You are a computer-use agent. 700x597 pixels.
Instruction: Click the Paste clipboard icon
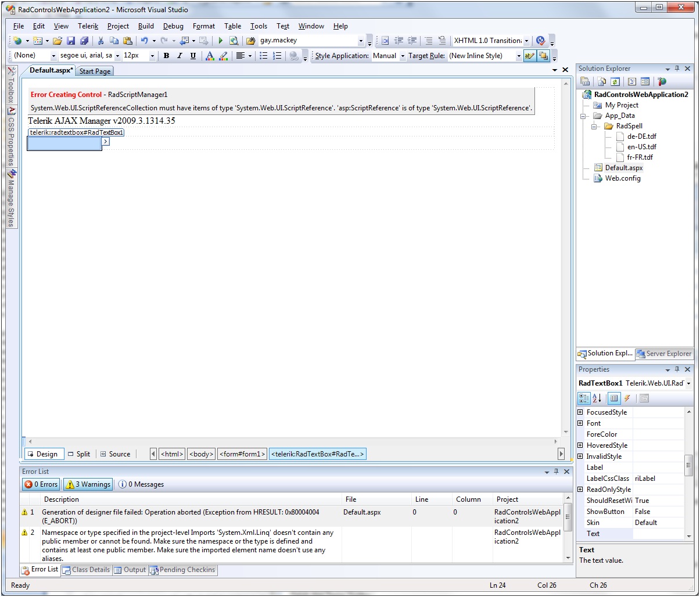[128, 41]
